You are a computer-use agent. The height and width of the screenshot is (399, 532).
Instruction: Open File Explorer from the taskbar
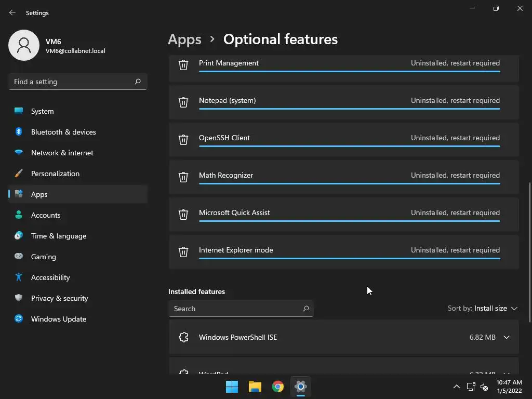tap(255, 387)
